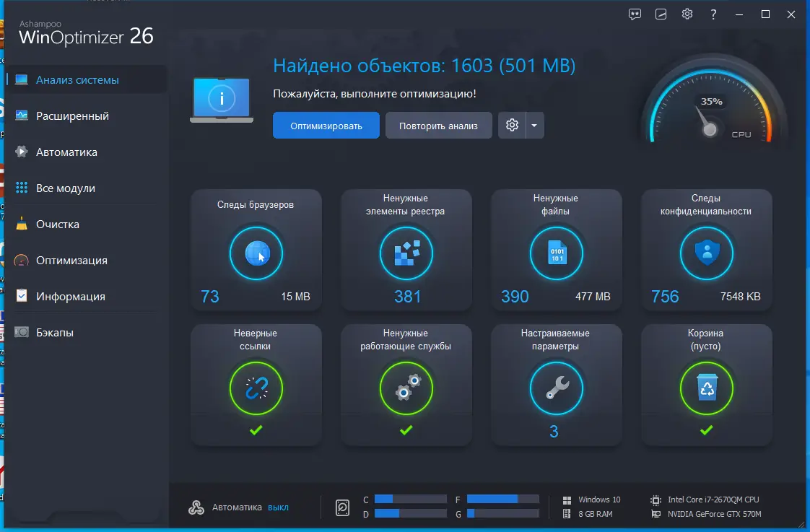Image resolution: width=810 pixels, height=532 pixels.
Task: Click the Автоматика biohazard-style icon
Action: [196, 507]
